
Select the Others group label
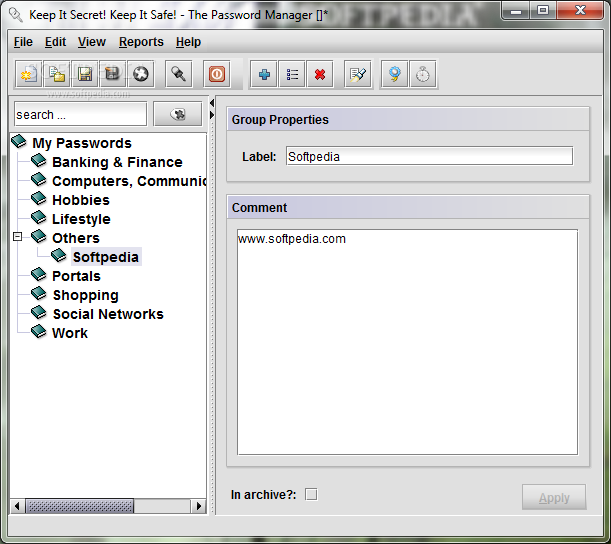(x=76, y=238)
